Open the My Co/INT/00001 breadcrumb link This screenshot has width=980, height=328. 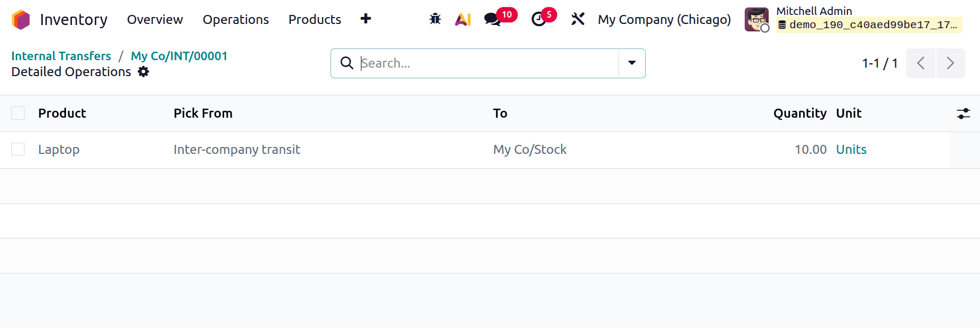(x=179, y=56)
